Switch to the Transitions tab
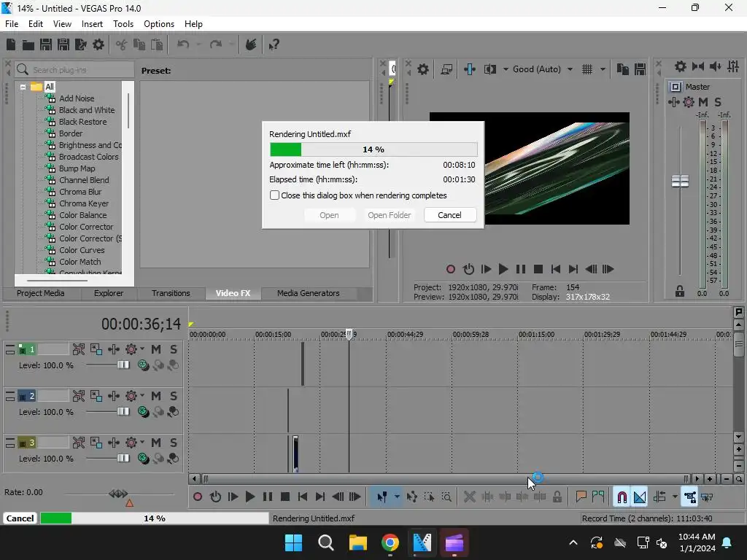Image resolution: width=747 pixels, height=560 pixels. pyautogui.click(x=171, y=293)
